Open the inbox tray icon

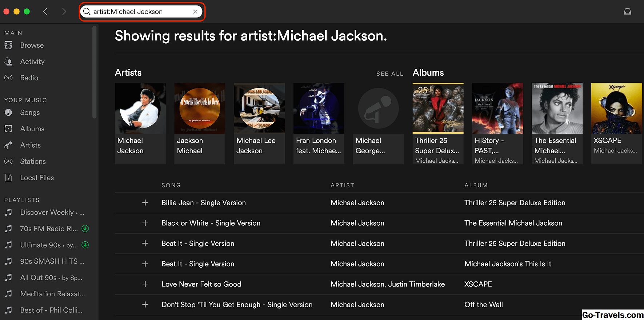627,12
